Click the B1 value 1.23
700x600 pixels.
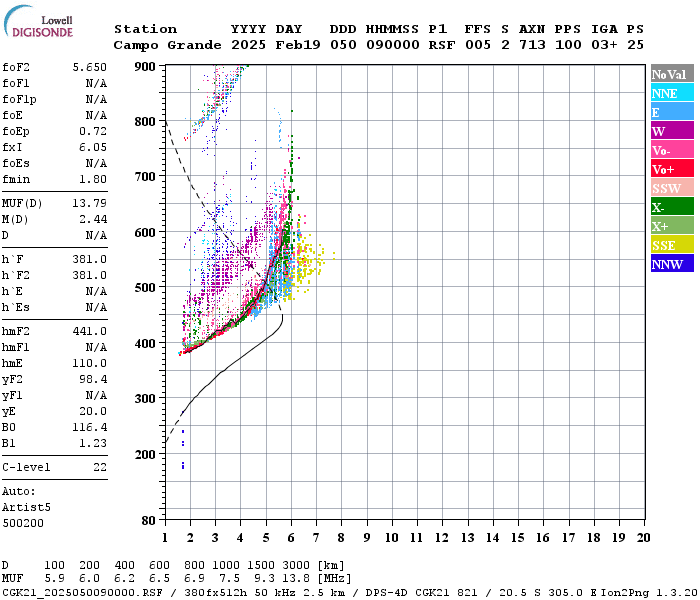(x=93, y=443)
